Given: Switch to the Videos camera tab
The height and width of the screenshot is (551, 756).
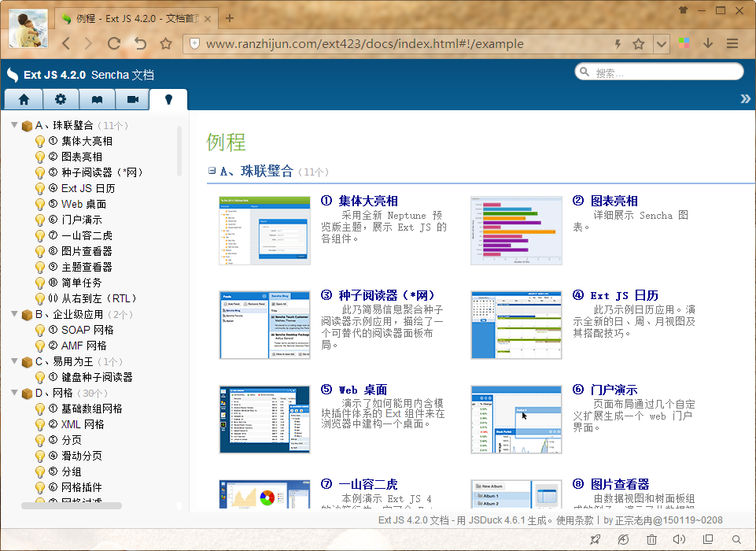Looking at the screenshot, I should click(x=133, y=99).
